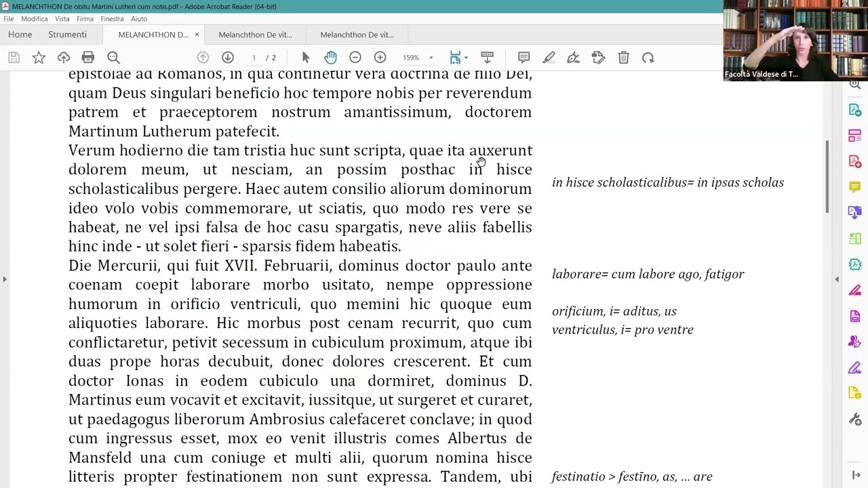
Task: Open the Strumenti tab
Action: pos(67,35)
